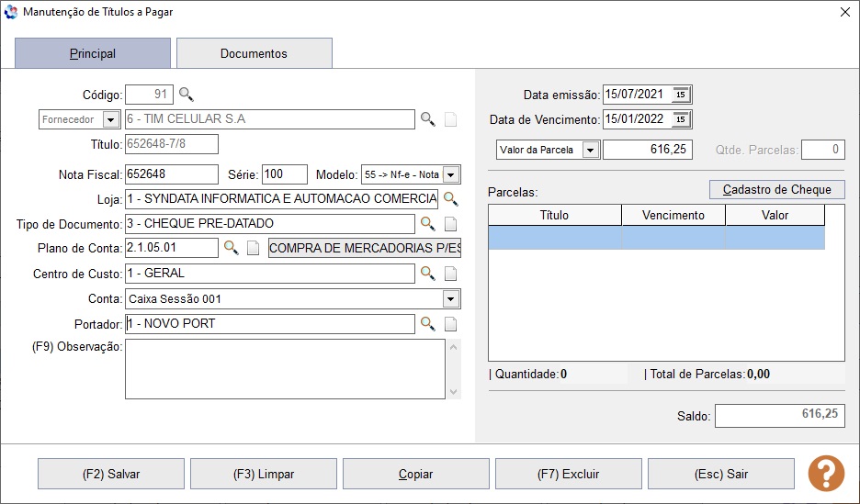The width and height of the screenshot is (860, 504).
Task: Click page icon beside Centro de Custo
Action: pos(450,274)
